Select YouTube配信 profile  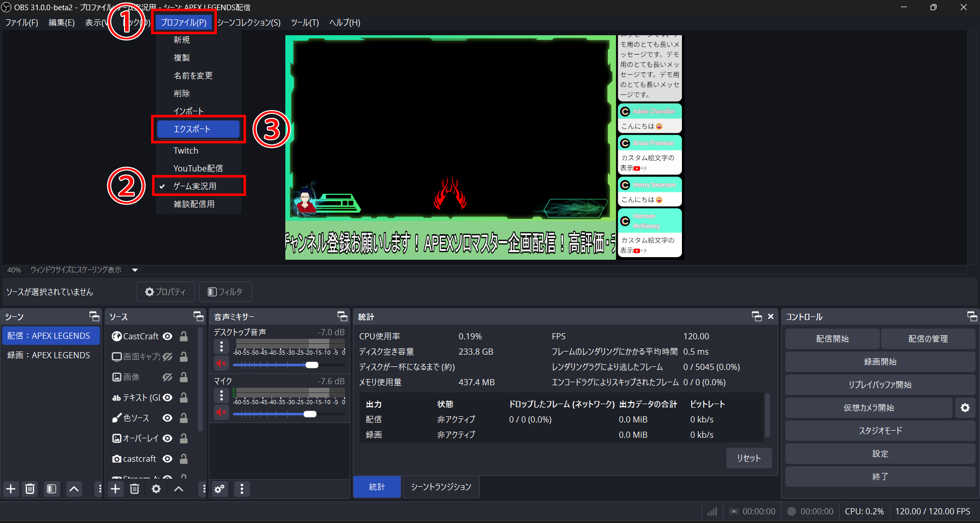click(x=199, y=168)
